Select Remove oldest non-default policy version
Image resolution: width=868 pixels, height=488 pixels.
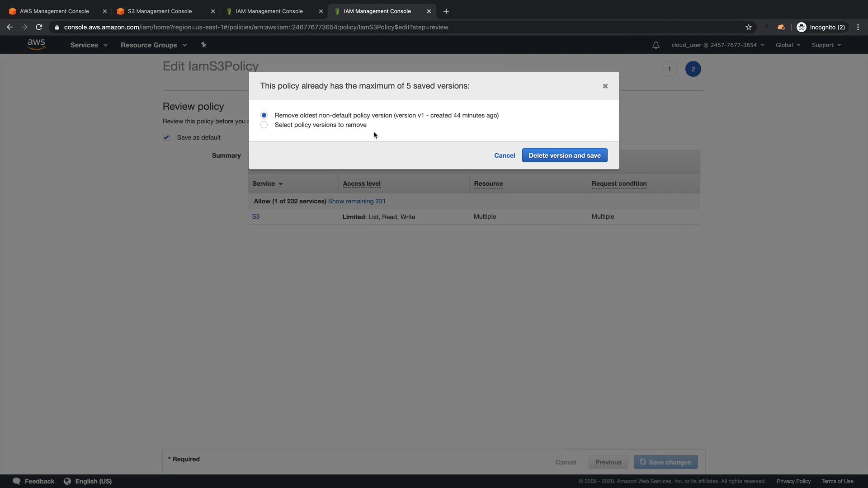tap(264, 115)
